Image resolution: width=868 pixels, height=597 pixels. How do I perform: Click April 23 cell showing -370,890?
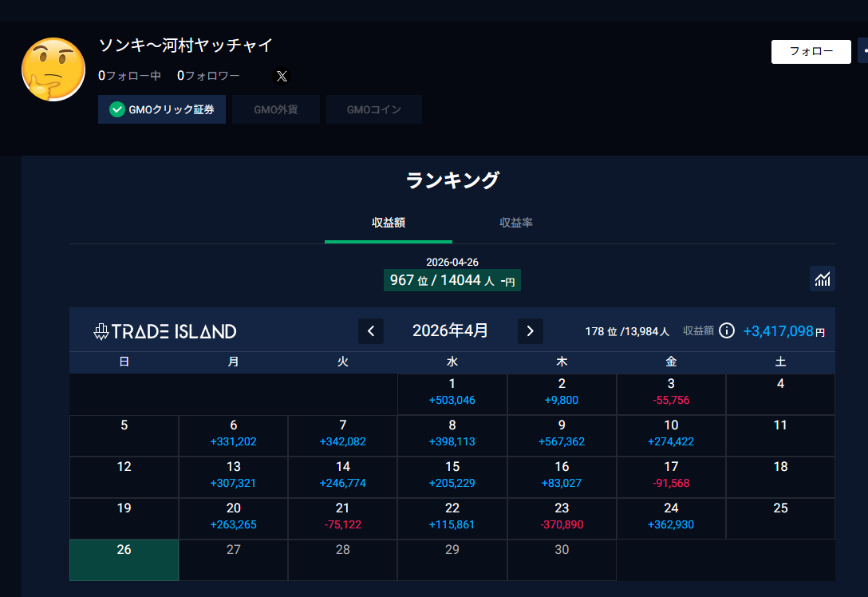[562, 518]
